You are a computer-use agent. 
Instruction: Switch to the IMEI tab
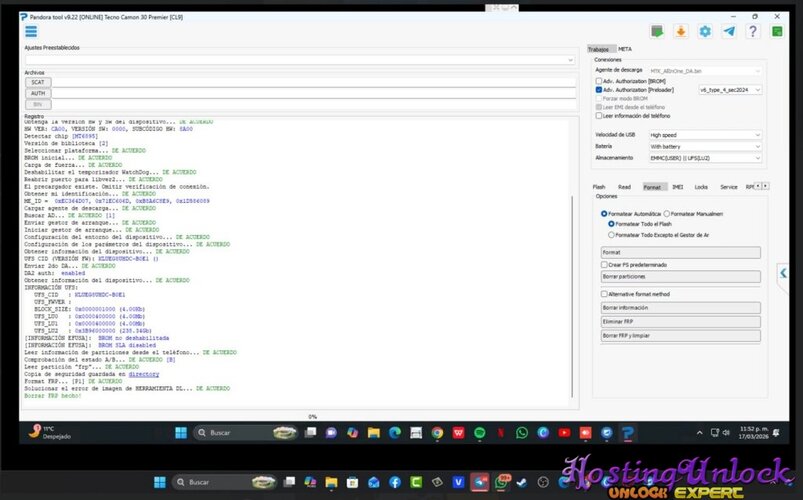[x=677, y=186]
